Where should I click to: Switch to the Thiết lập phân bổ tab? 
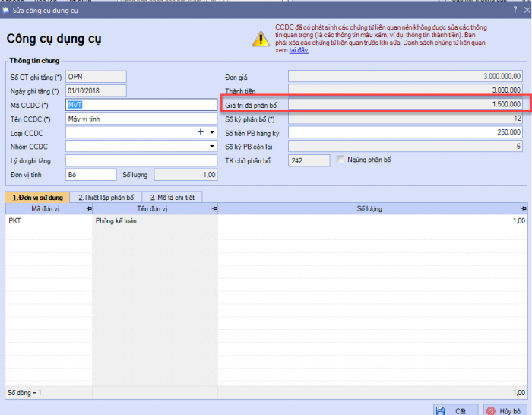[x=106, y=197]
